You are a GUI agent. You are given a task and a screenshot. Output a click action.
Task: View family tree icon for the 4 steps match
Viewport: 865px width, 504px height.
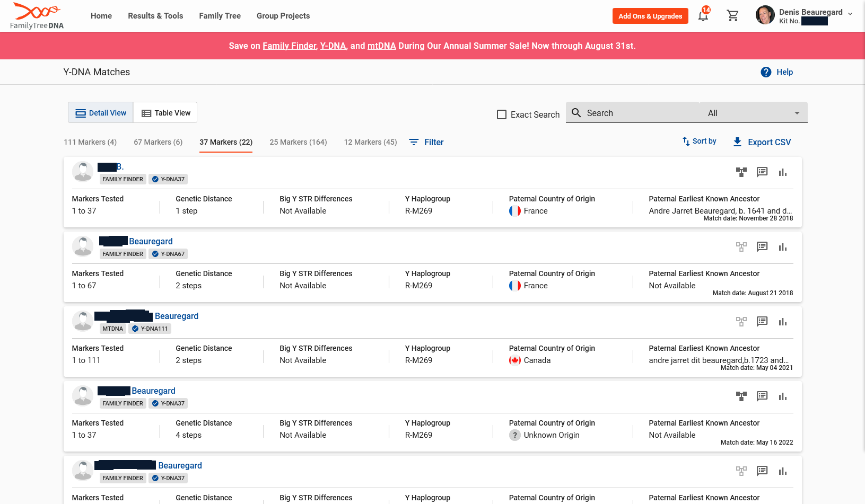point(741,396)
